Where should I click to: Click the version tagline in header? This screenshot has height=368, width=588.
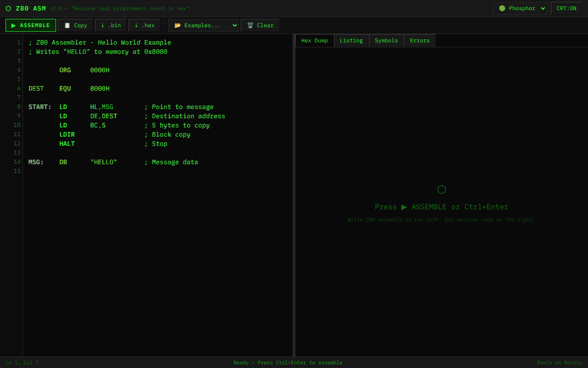[x=119, y=8]
